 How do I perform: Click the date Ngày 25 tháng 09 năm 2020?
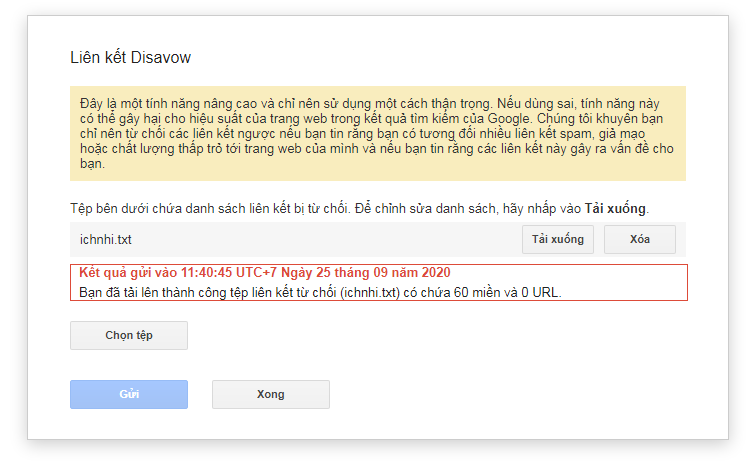366,273
